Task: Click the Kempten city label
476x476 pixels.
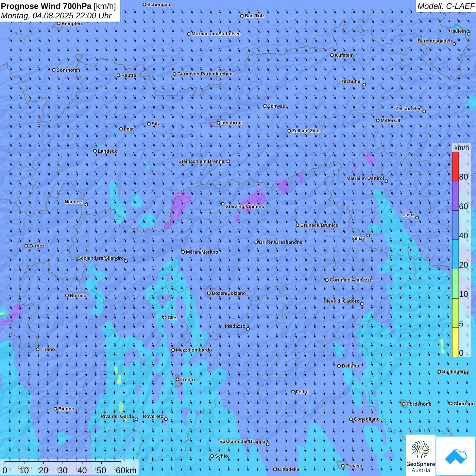Action: 71,23
